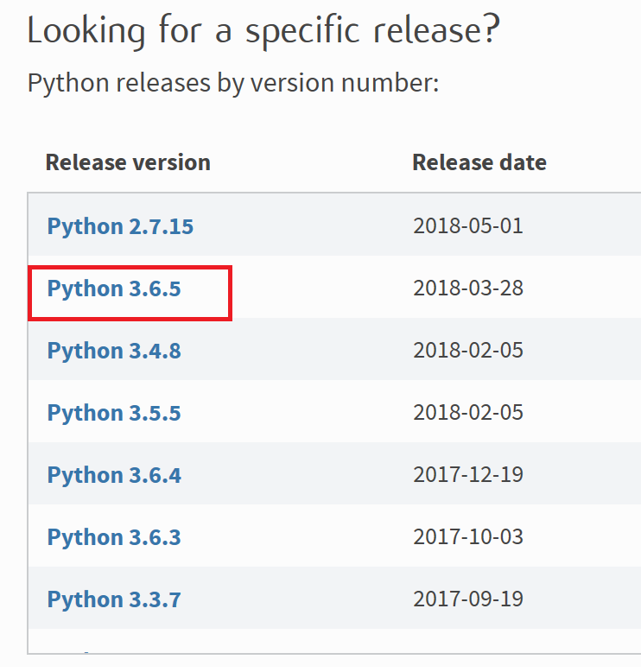The width and height of the screenshot is (641, 672).
Task: Select the 2018-03-28 date cell
Action: coord(468,288)
